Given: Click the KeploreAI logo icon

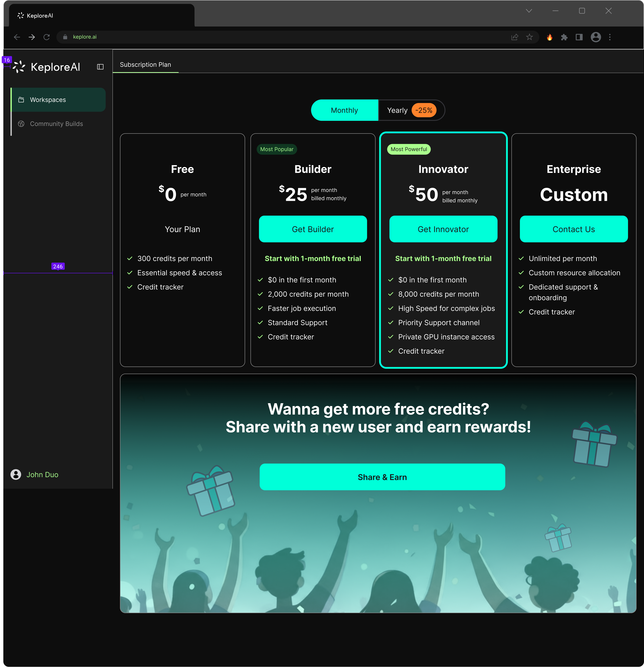Looking at the screenshot, I should click(19, 67).
